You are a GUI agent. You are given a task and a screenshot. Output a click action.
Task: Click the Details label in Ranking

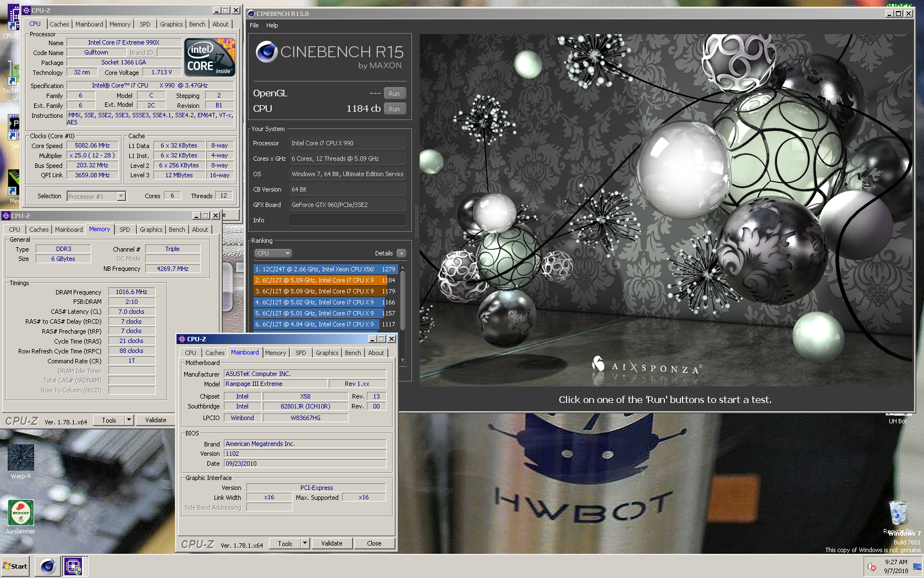[x=384, y=253]
